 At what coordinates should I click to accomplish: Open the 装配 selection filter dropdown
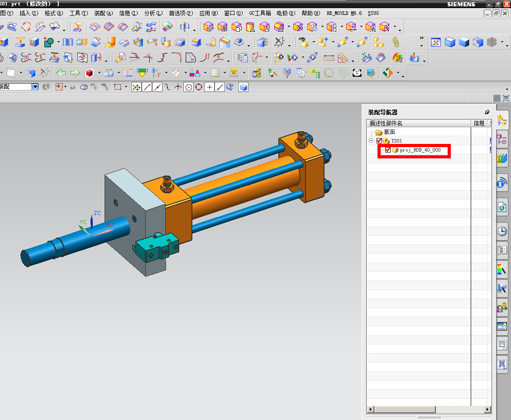pos(35,87)
